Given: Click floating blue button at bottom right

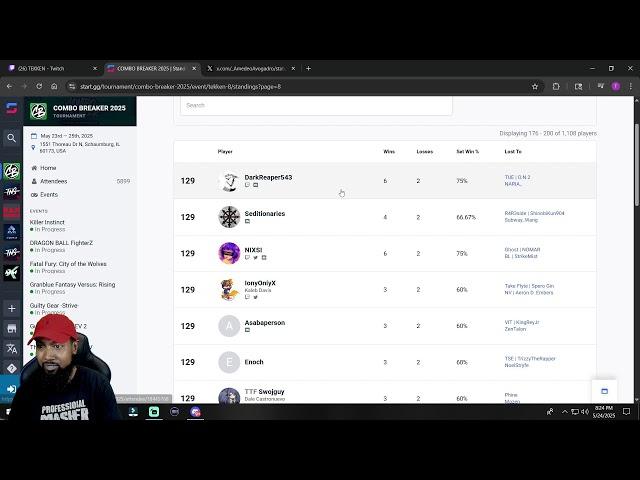Looking at the screenshot, I should pos(604,391).
